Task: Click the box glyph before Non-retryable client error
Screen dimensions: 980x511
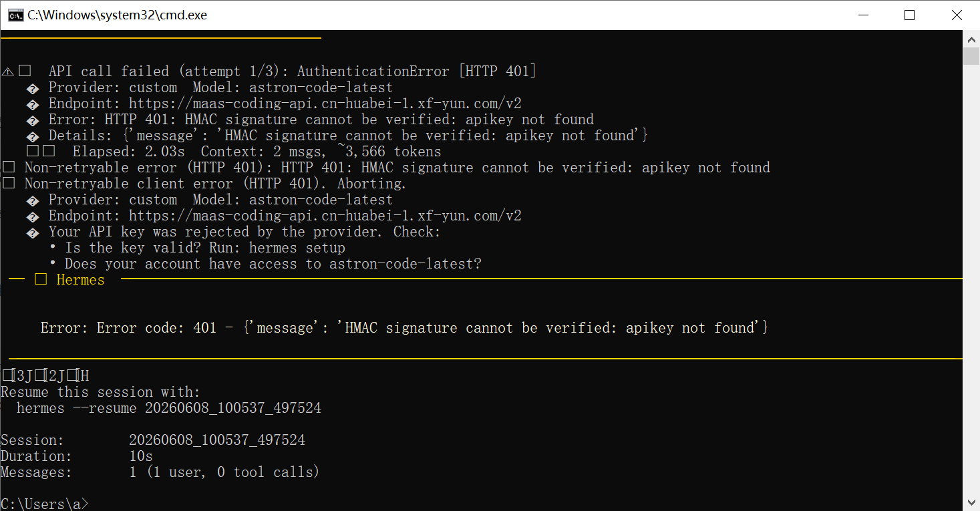Action: 9,184
